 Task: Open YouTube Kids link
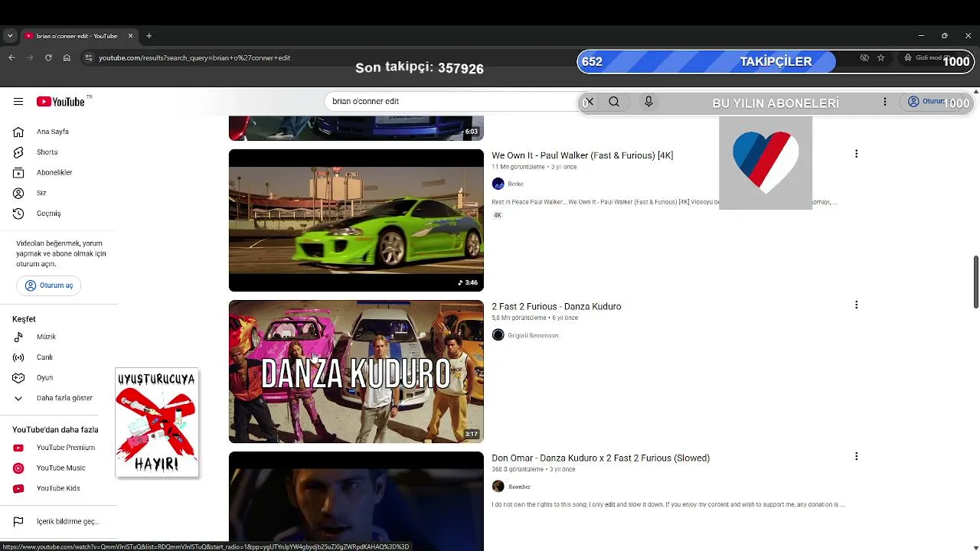(59, 488)
